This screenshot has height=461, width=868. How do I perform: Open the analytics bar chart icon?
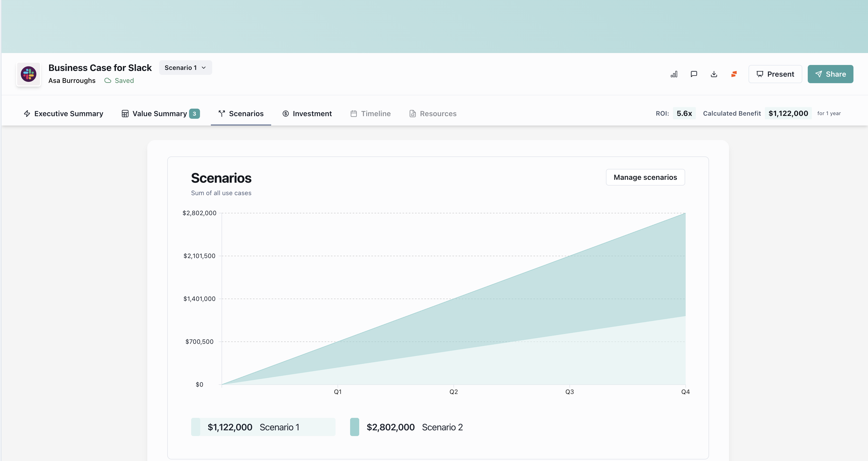tap(674, 74)
